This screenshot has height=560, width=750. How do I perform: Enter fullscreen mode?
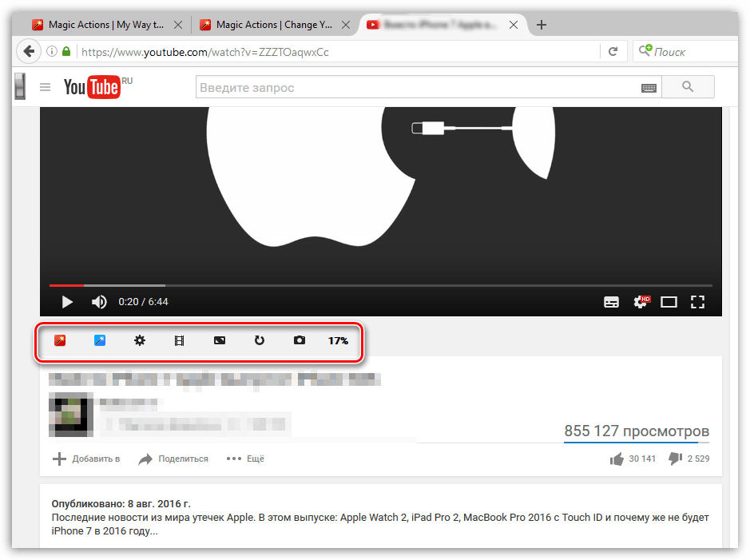pos(697,302)
